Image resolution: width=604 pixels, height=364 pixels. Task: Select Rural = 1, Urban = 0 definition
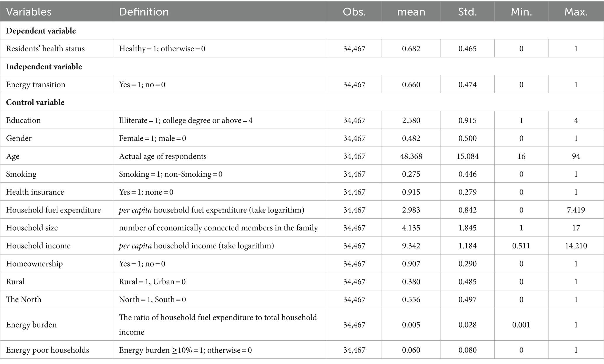coord(152,282)
